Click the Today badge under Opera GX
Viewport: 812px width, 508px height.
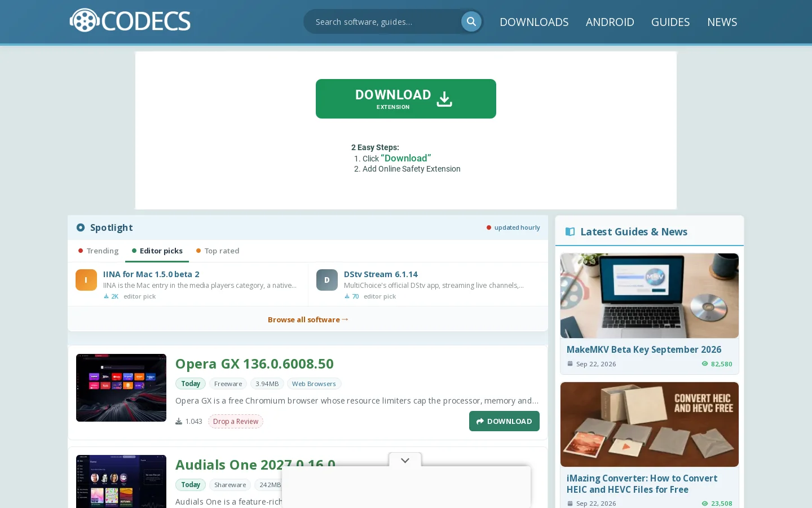[x=191, y=384]
